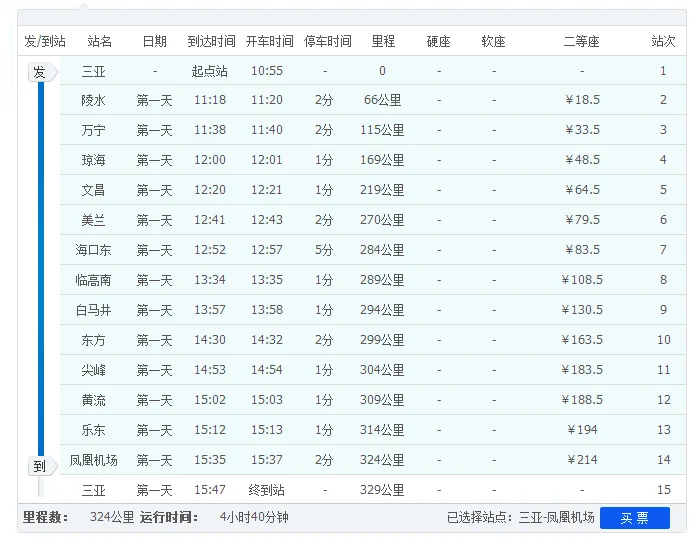The height and width of the screenshot is (540, 694).
Task: Click the 4小时40分钟 running time value
Action: point(254,517)
